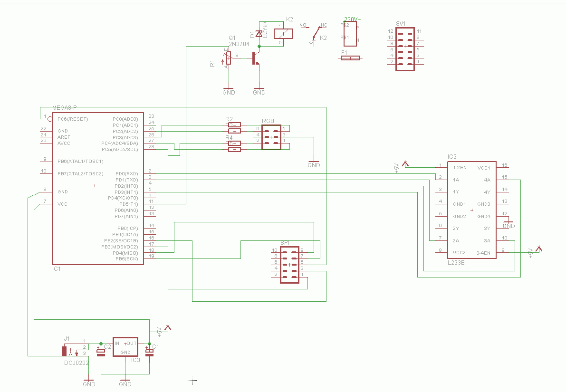The image size is (566, 392).
Task: Click the F1 fuse symbol
Action: click(x=350, y=58)
